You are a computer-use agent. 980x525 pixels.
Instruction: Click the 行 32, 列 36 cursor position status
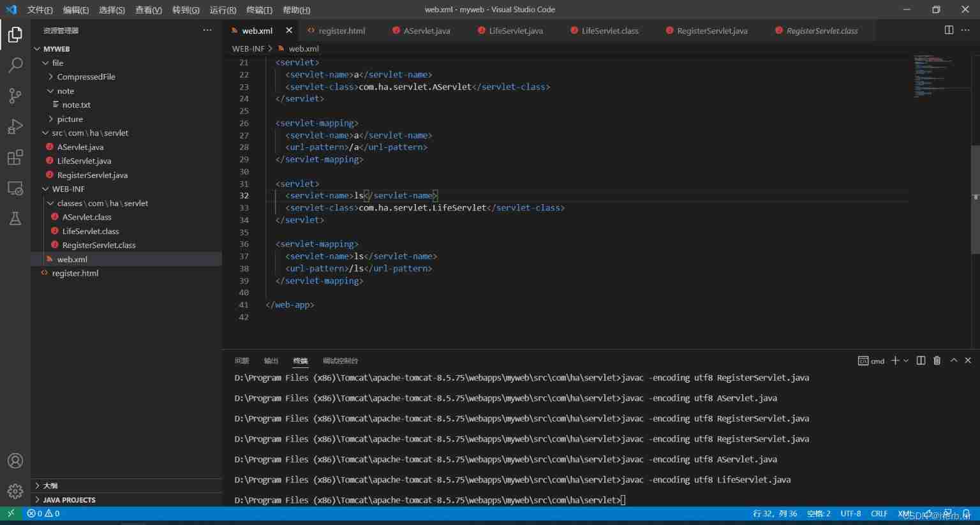(775, 514)
